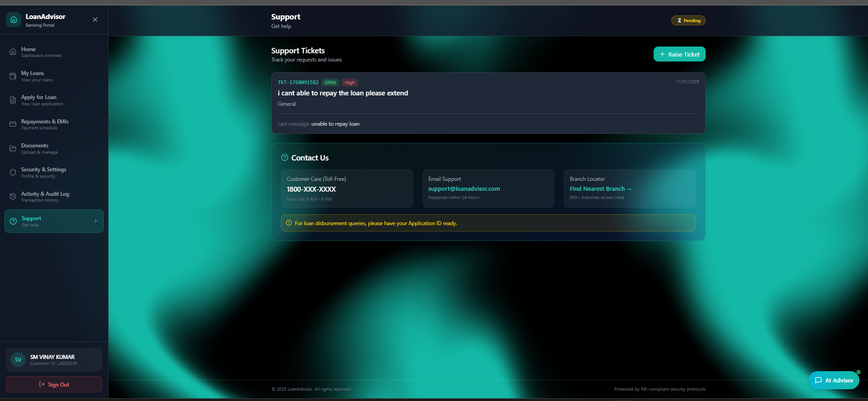This screenshot has height=401, width=868.
Task: Open Activity & Audit Log menu item
Action: coord(54,197)
